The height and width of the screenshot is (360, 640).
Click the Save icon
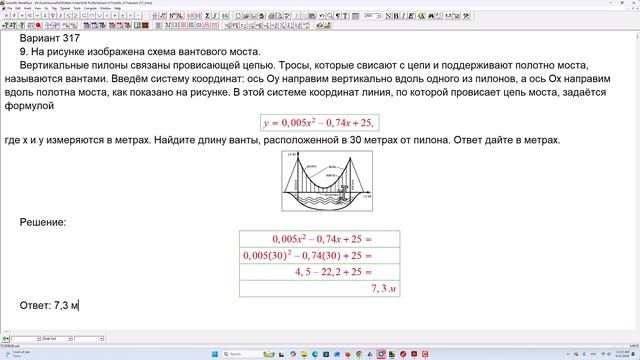(x=253, y=16)
